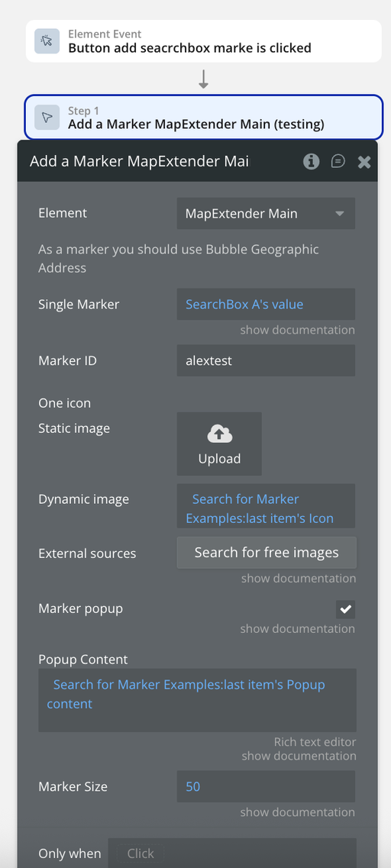Click Search for free images button
This screenshot has width=391, height=868.
pyautogui.click(x=267, y=553)
